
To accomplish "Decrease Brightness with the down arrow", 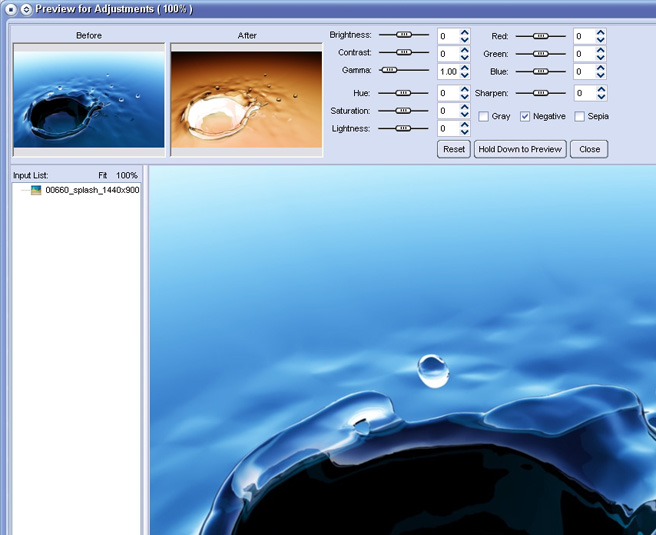I will (x=464, y=40).
